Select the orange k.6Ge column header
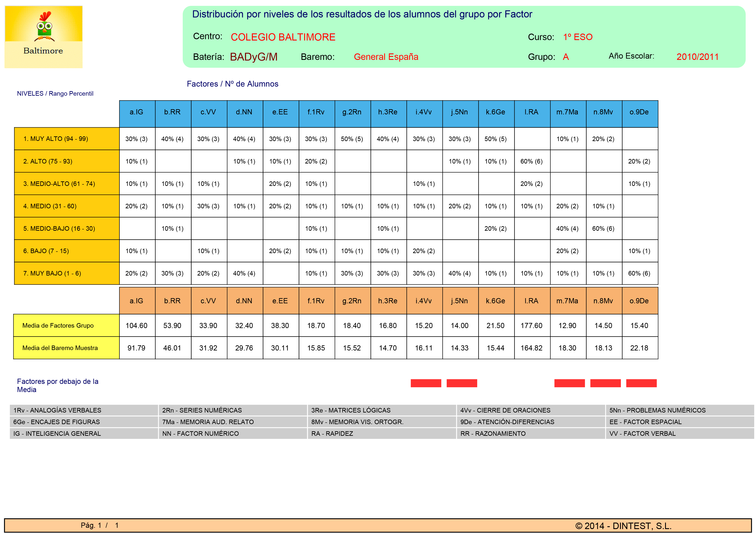 click(x=496, y=301)
